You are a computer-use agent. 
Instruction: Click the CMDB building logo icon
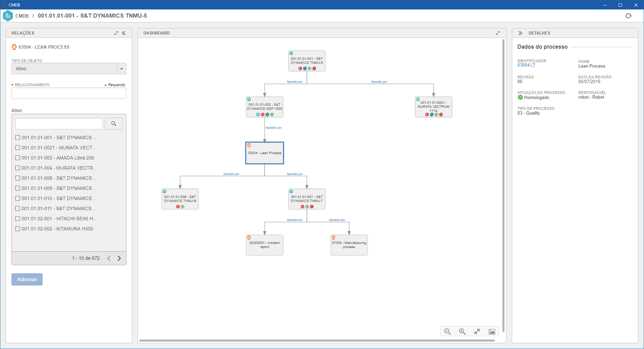(x=7, y=16)
